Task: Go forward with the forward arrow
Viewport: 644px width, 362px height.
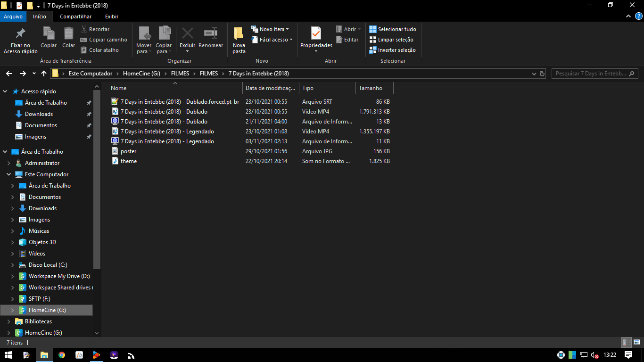Action: (23, 74)
